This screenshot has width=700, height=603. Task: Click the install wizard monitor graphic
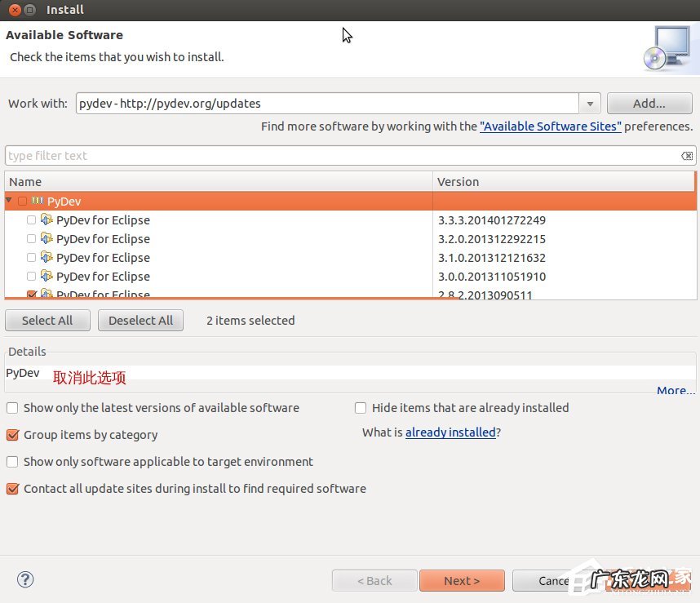pos(667,47)
